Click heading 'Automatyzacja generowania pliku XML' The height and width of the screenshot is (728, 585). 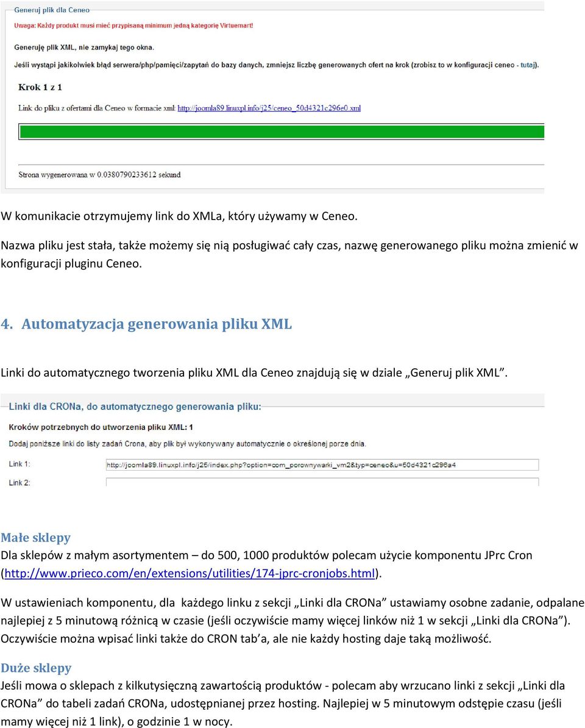pos(157,324)
